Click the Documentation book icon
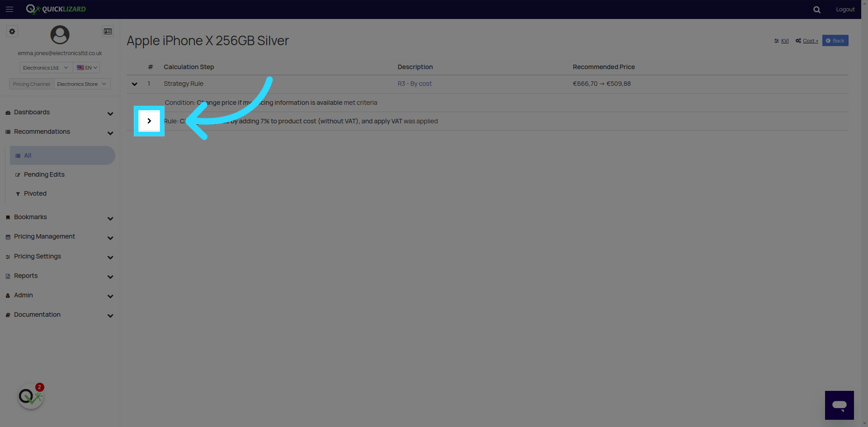 [8, 315]
